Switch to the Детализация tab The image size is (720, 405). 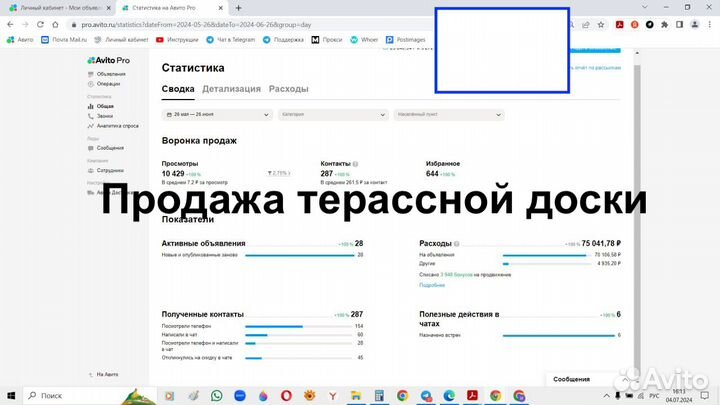[231, 89]
